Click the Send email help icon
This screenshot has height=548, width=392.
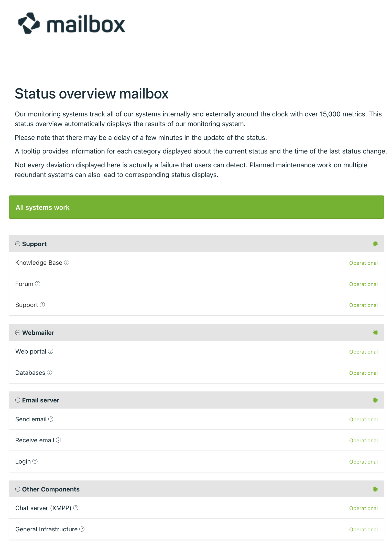51,419
